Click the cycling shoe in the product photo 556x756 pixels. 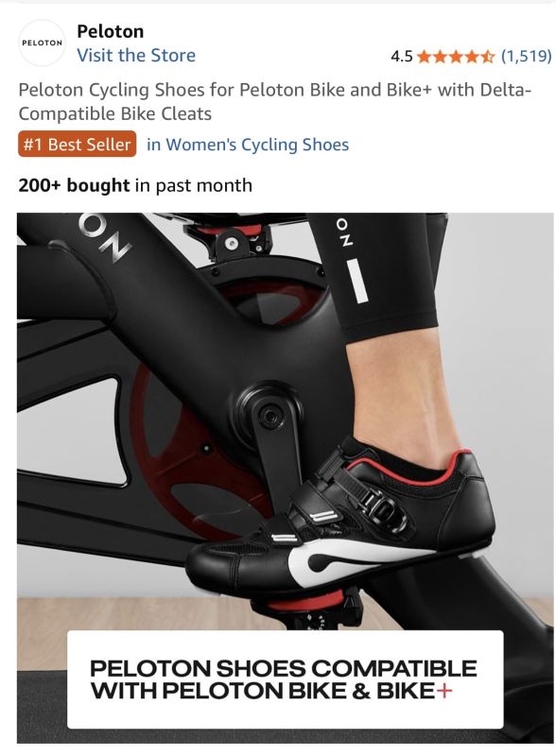(x=341, y=518)
